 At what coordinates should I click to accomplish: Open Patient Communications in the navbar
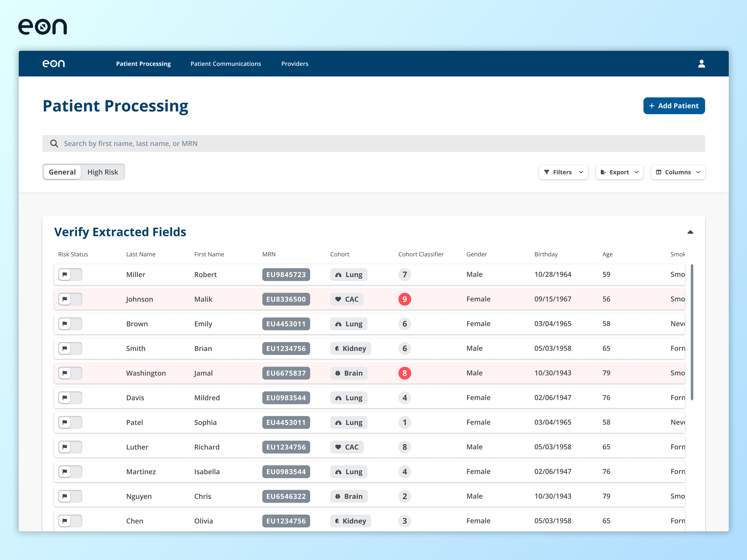[x=226, y=64]
